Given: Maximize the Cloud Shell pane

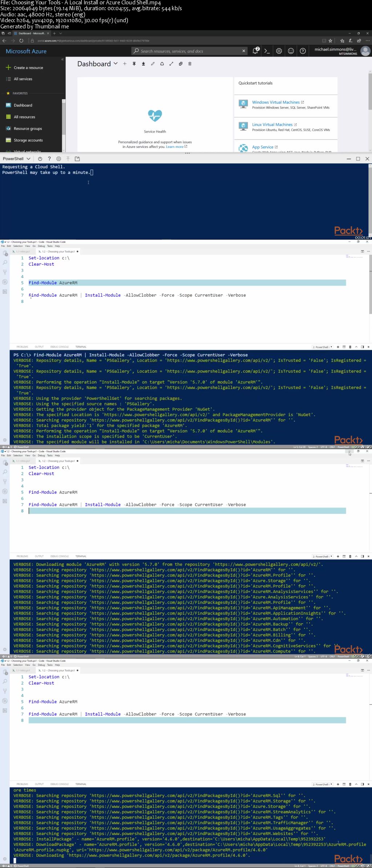Looking at the screenshot, I should click(x=358, y=159).
